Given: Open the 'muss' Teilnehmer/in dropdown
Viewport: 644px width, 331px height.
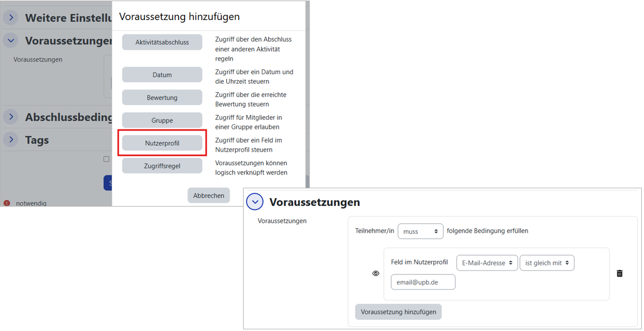Looking at the screenshot, I should (x=420, y=232).
